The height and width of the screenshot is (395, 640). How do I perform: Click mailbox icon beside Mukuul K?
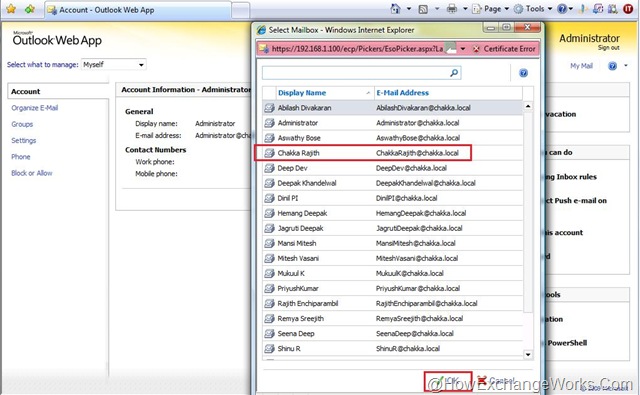pos(269,274)
